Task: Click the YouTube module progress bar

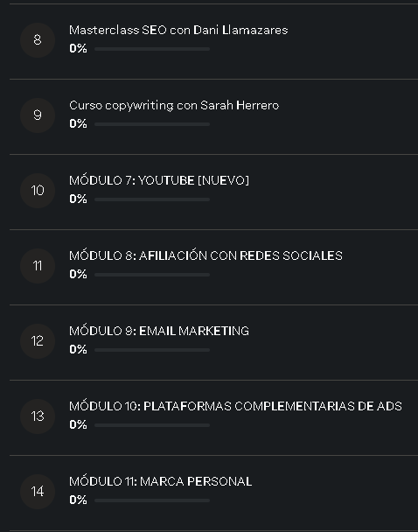Action: (x=152, y=199)
